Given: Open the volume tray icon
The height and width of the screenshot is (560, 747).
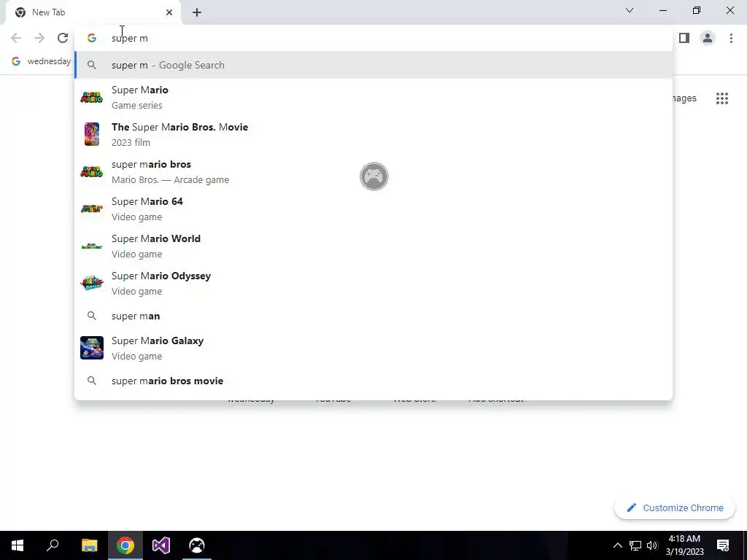Looking at the screenshot, I should click(652, 545).
